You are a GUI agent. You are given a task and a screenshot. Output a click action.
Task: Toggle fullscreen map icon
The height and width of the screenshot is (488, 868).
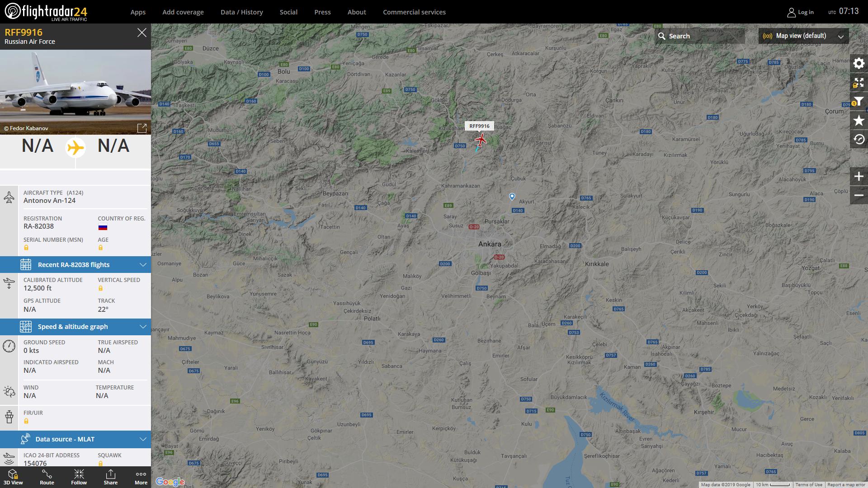click(x=859, y=83)
